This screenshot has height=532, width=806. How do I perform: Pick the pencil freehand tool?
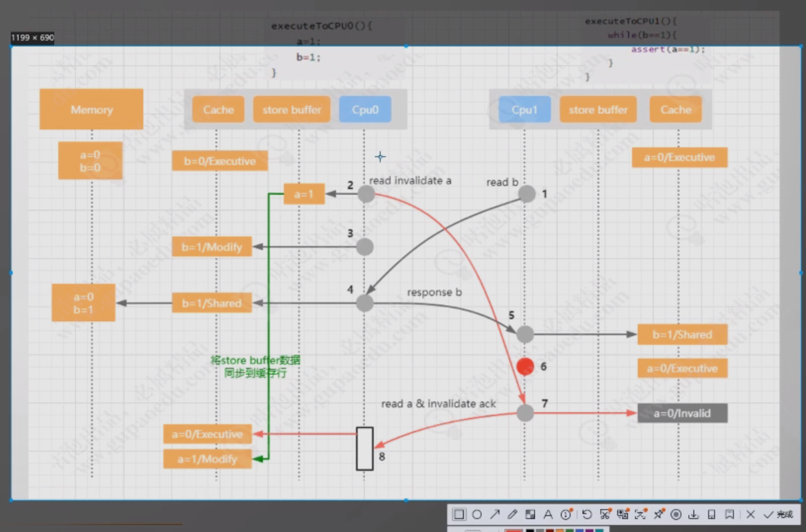pyautogui.click(x=512, y=514)
